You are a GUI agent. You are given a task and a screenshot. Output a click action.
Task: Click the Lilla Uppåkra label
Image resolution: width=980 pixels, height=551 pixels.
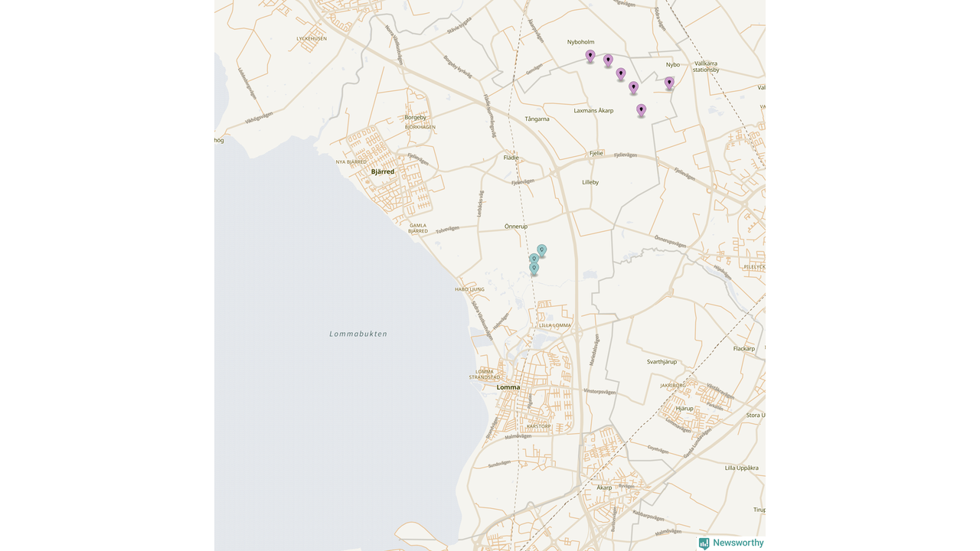coord(742,468)
